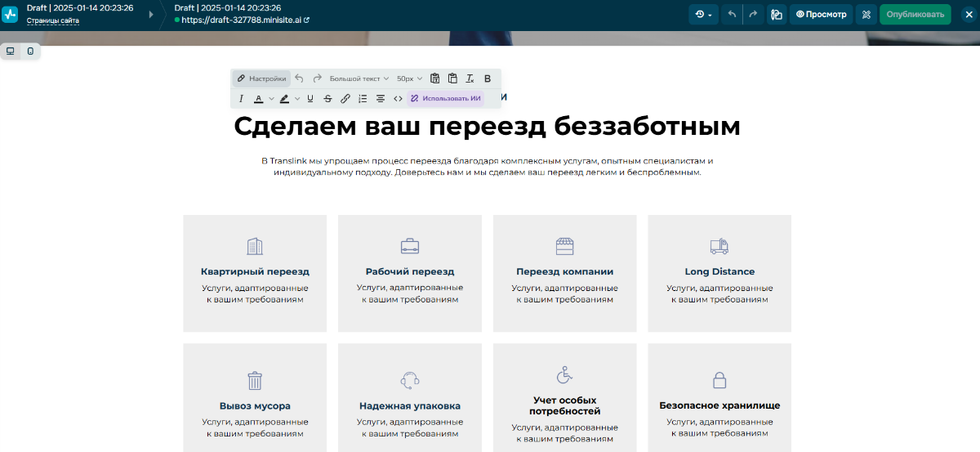Redo using the text toolbar arrow
980x452 pixels.
pyautogui.click(x=317, y=78)
